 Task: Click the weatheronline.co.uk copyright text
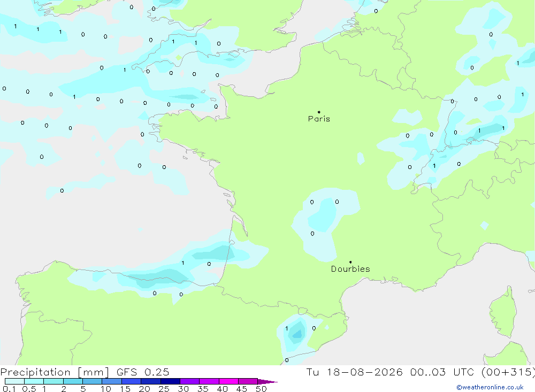(x=490, y=387)
